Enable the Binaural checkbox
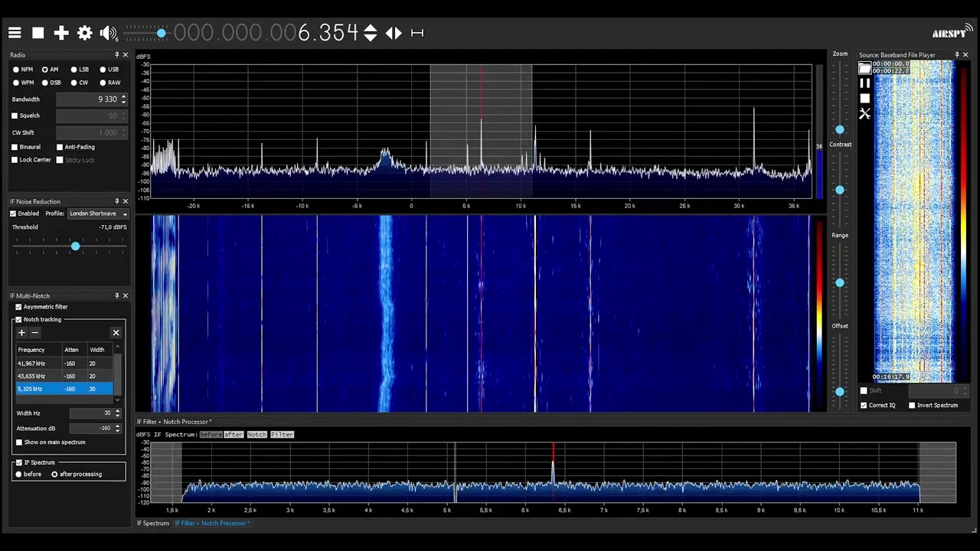Image resolution: width=980 pixels, height=551 pixels. 15,147
